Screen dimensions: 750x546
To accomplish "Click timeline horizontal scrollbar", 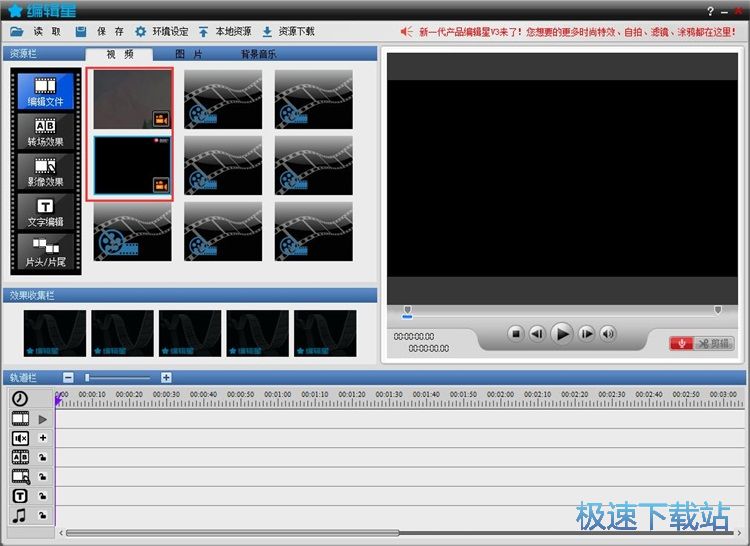I will click(x=232, y=533).
